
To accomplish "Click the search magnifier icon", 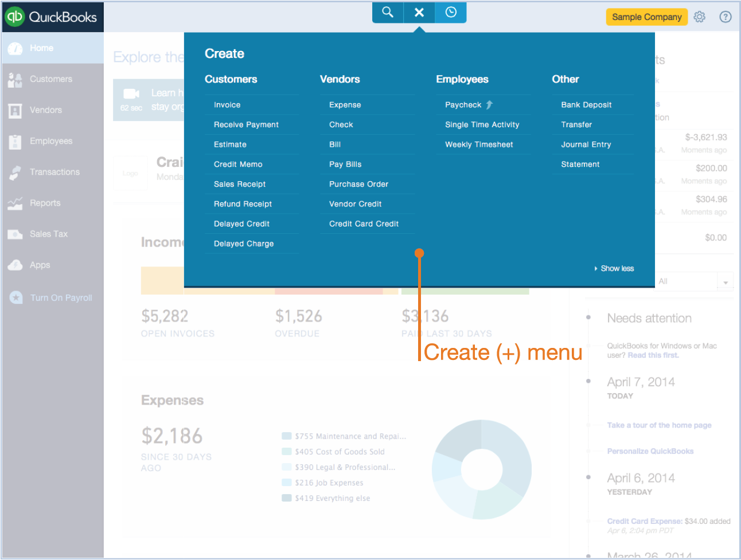I will 388,12.
